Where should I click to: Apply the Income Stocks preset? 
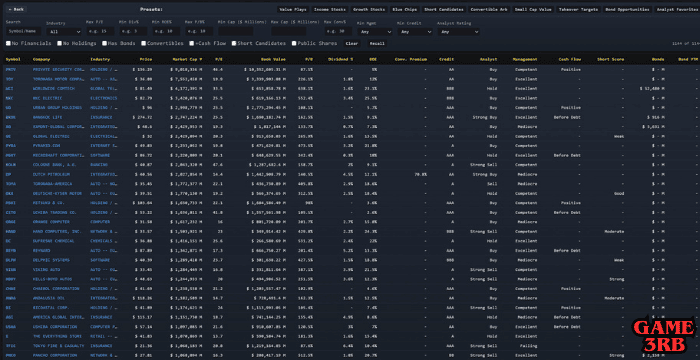[329, 9]
